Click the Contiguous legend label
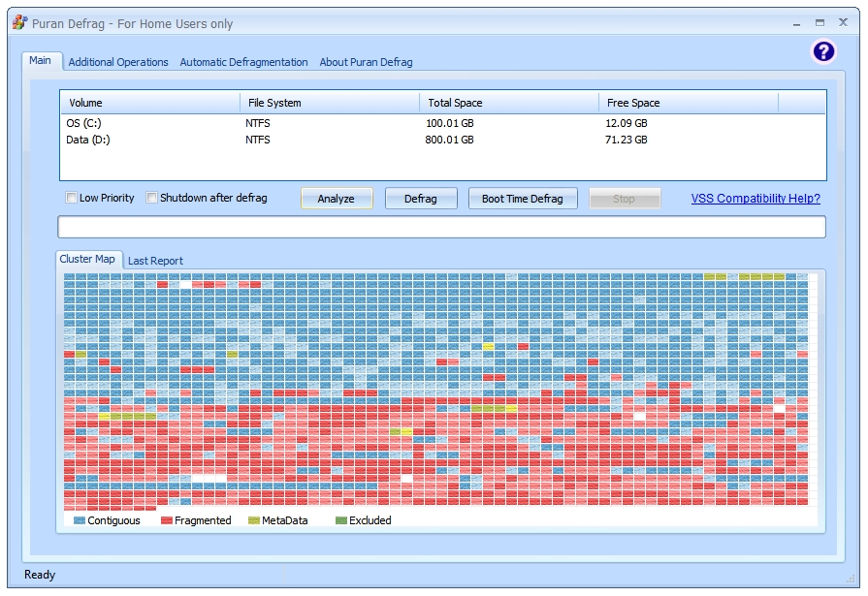 (113, 520)
